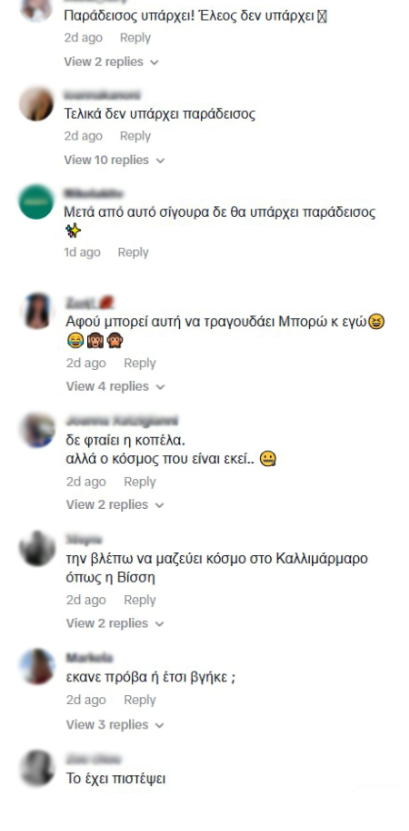
Task: Click avatar of the Καλλιμάρμαρο comment author
Action: [37, 548]
